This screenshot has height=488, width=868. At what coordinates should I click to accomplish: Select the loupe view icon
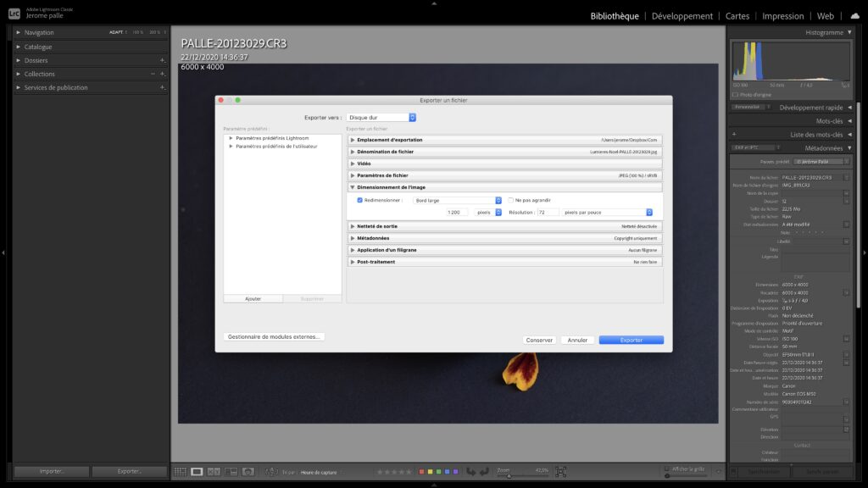[x=197, y=471]
